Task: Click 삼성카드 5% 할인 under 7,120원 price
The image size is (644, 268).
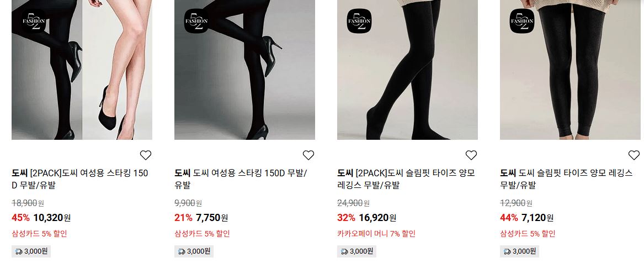Action: (528, 234)
